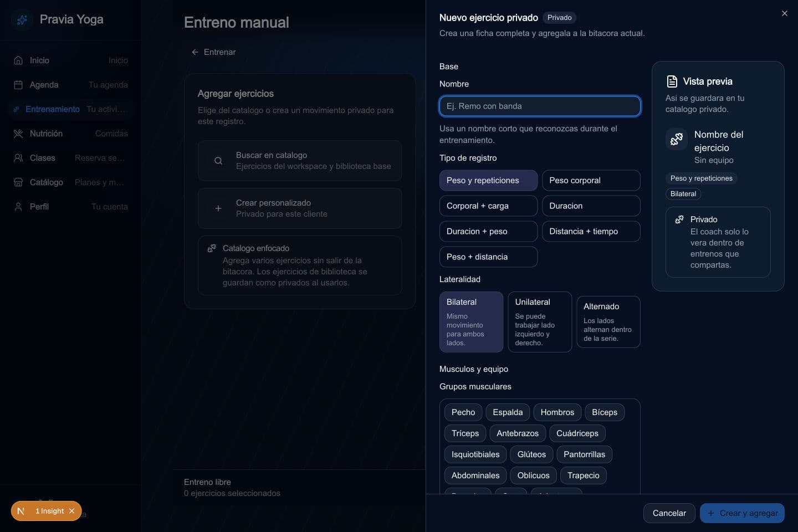
Task: Click the N icon in Insight badge
Action: 21,511
